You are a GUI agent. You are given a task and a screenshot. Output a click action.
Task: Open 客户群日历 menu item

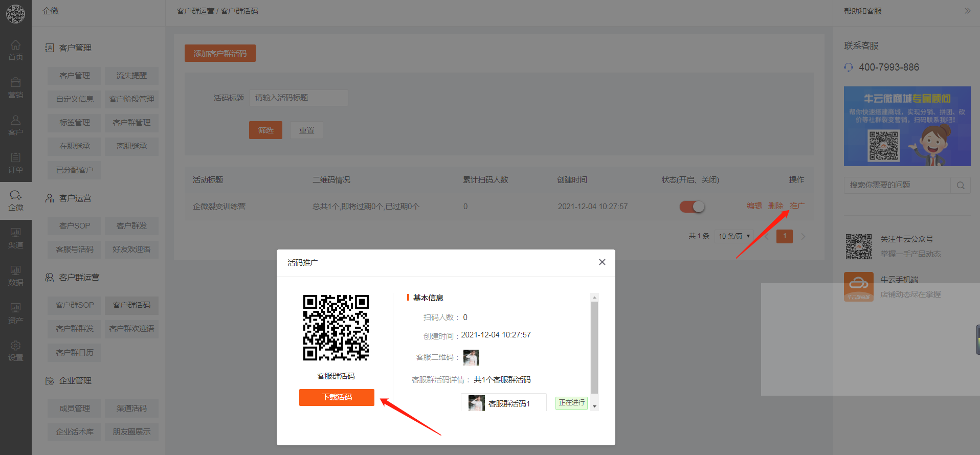coord(75,353)
